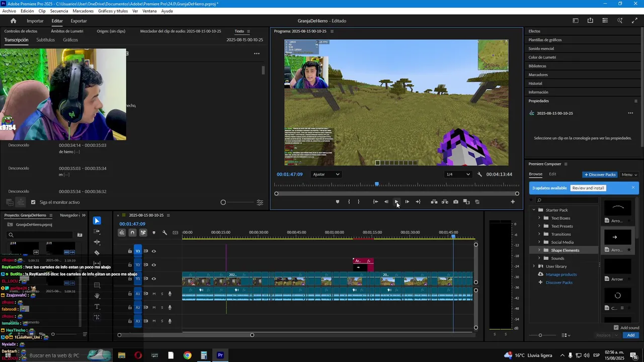Open the Color de Lumetri panel
This screenshot has width=644, height=362.
coord(542,57)
